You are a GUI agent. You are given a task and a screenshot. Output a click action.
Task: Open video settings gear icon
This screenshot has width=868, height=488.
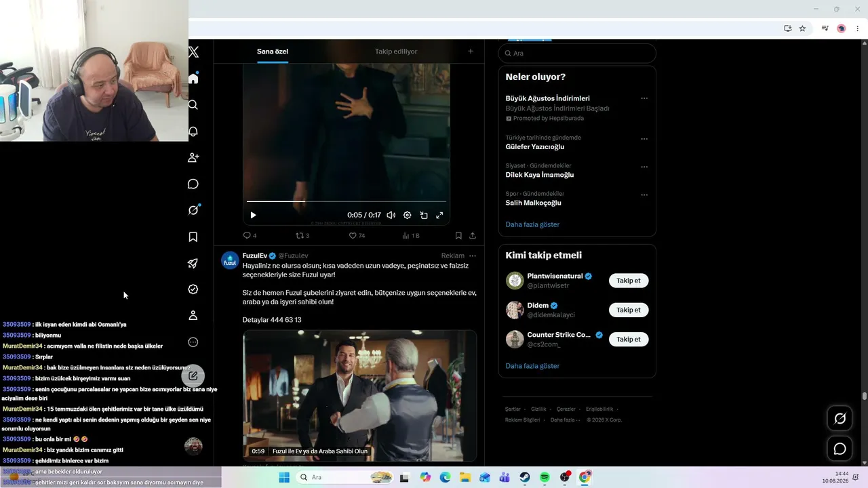click(x=408, y=216)
